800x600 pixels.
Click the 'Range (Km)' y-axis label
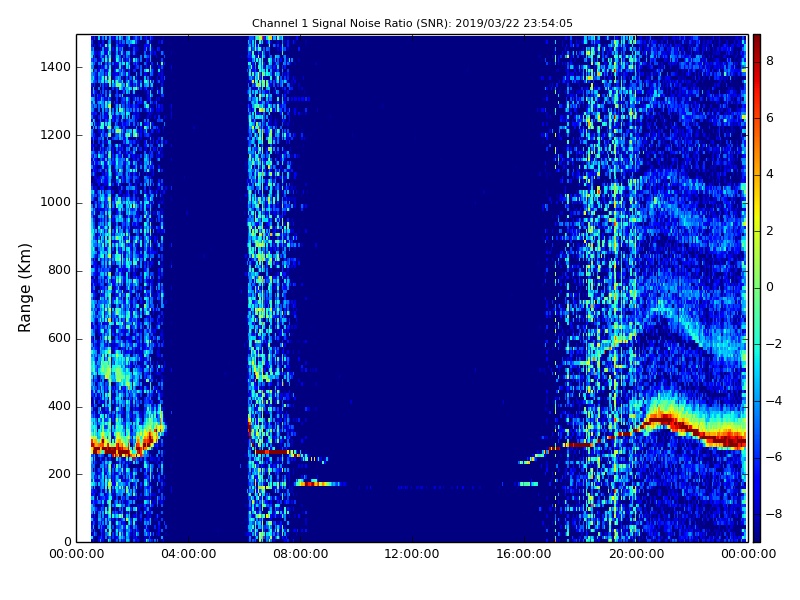[24, 288]
